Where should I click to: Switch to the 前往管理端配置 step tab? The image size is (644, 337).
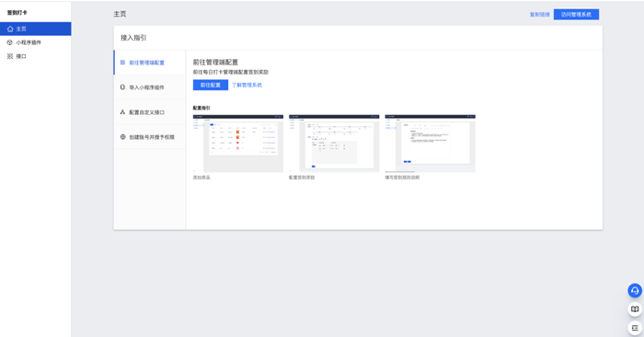pos(149,63)
